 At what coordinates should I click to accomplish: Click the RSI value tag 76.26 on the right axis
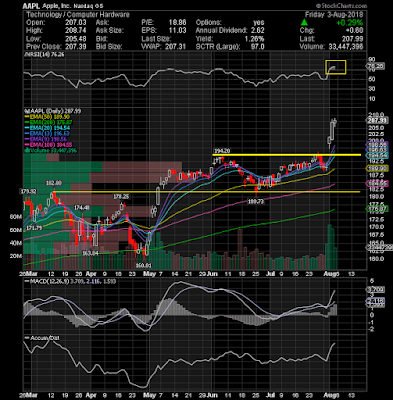[x=376, y=66]
